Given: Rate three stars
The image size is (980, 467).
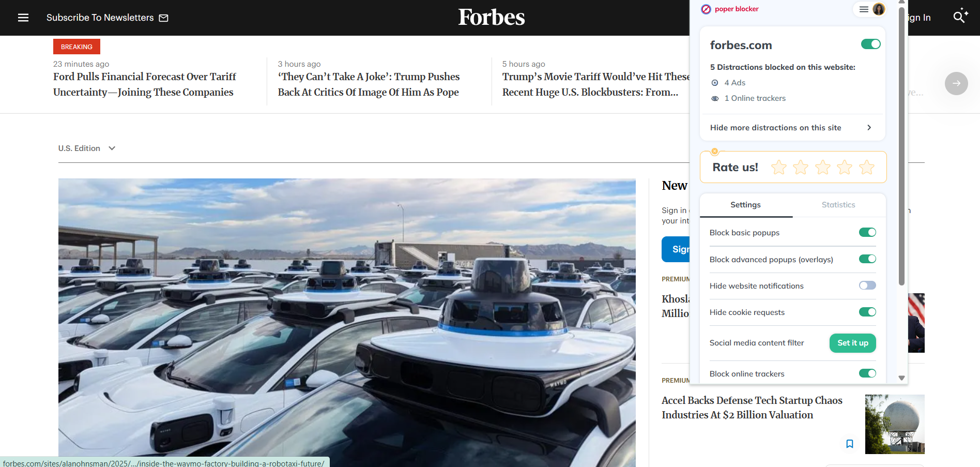Looking at the screenshot, I should 823,167.
